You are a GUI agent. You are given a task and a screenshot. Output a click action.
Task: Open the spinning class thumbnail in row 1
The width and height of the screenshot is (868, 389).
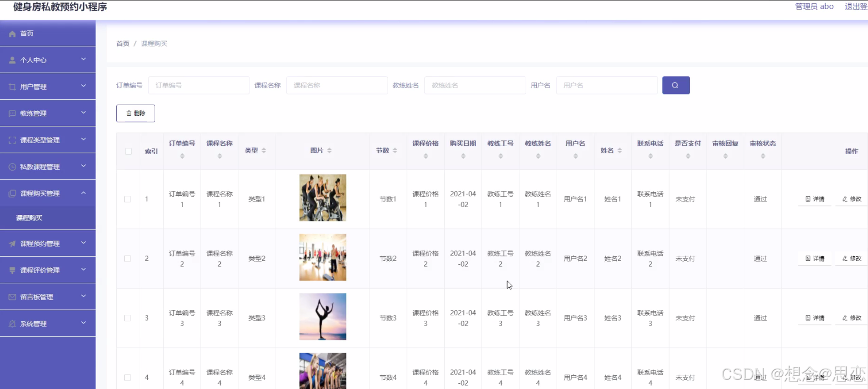(x=323, y=198)
